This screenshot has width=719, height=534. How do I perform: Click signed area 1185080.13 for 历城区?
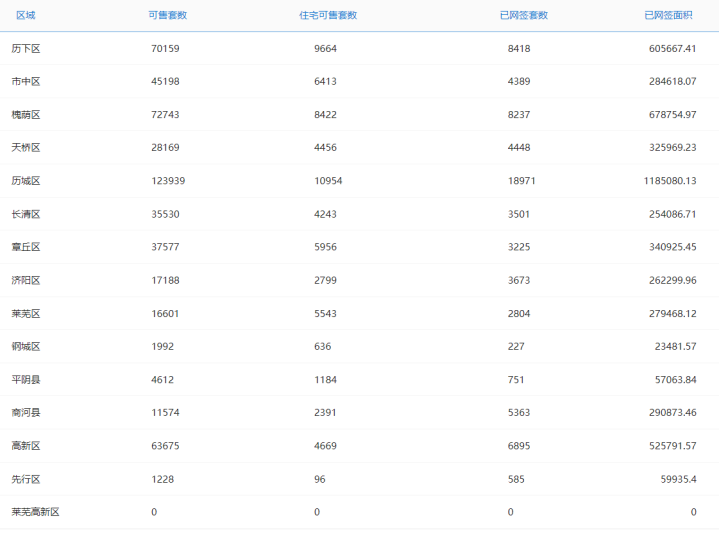pyautogui.click(x=670, y=181)
